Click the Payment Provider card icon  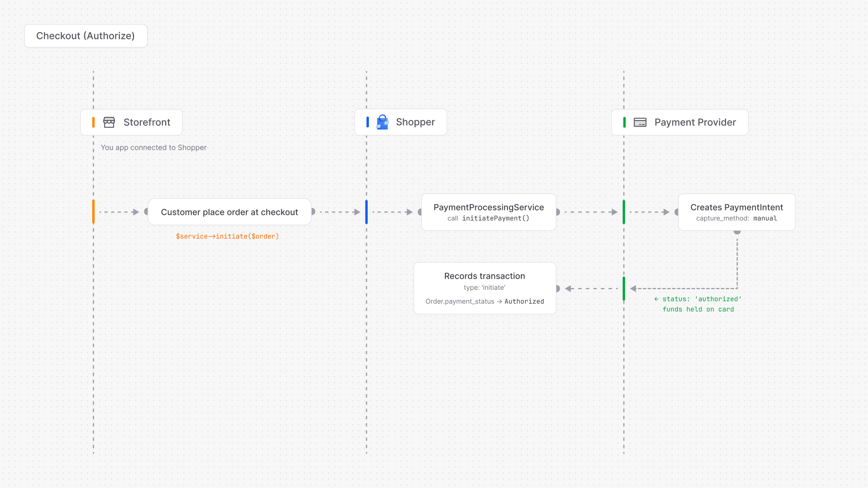pos(640,122)
